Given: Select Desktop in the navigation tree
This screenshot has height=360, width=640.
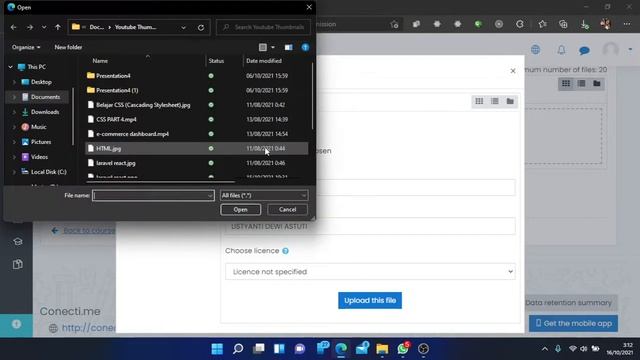Looking at the screenshot, I should point(41,82).
